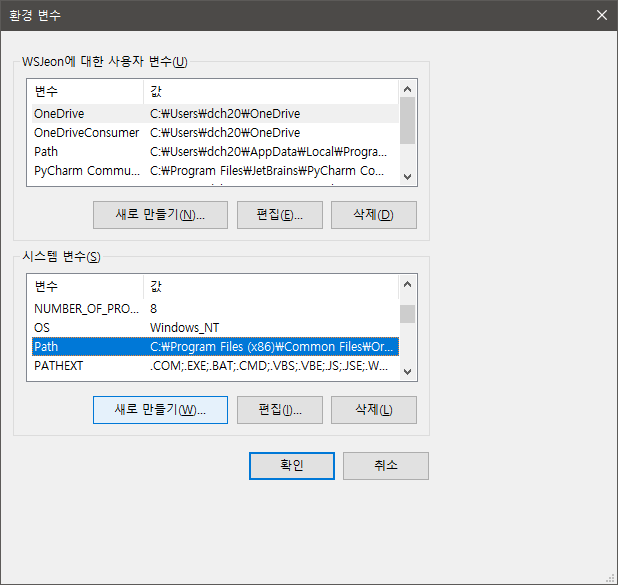Select the NUMBER_OF_PRO... system variable row
This screenshot has height=585, width=618.
(215, 309)
